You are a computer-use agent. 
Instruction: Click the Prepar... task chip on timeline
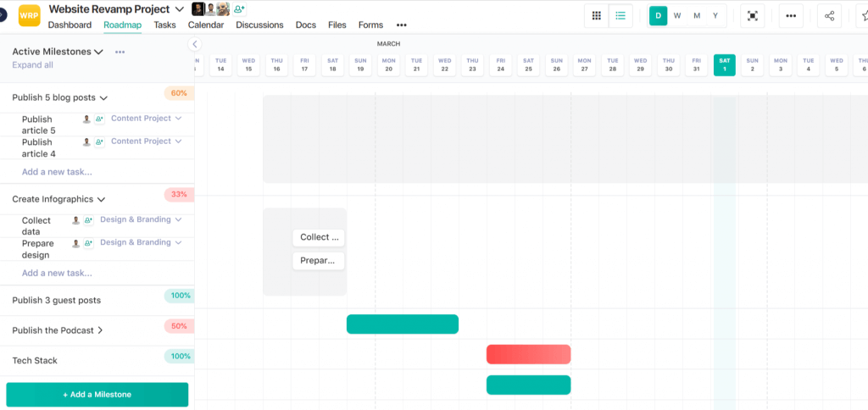pos(319,261)
